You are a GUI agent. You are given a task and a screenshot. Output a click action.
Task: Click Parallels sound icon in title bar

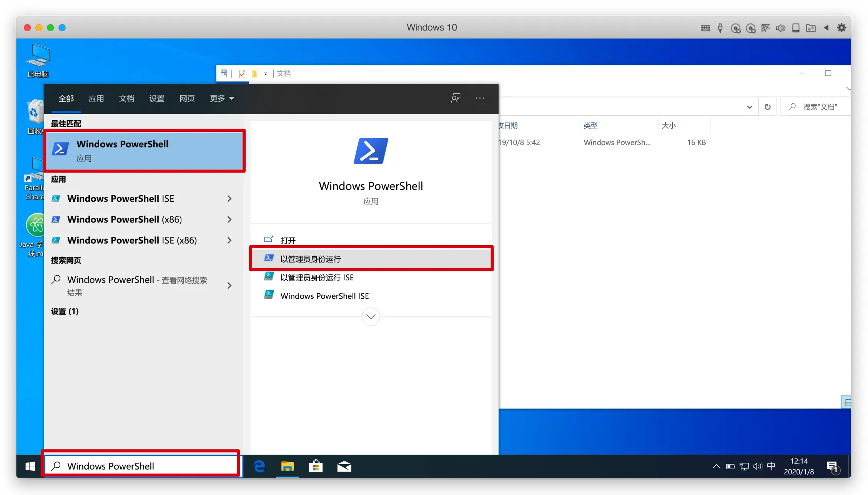pyautogui.click(x=781, y=28)
